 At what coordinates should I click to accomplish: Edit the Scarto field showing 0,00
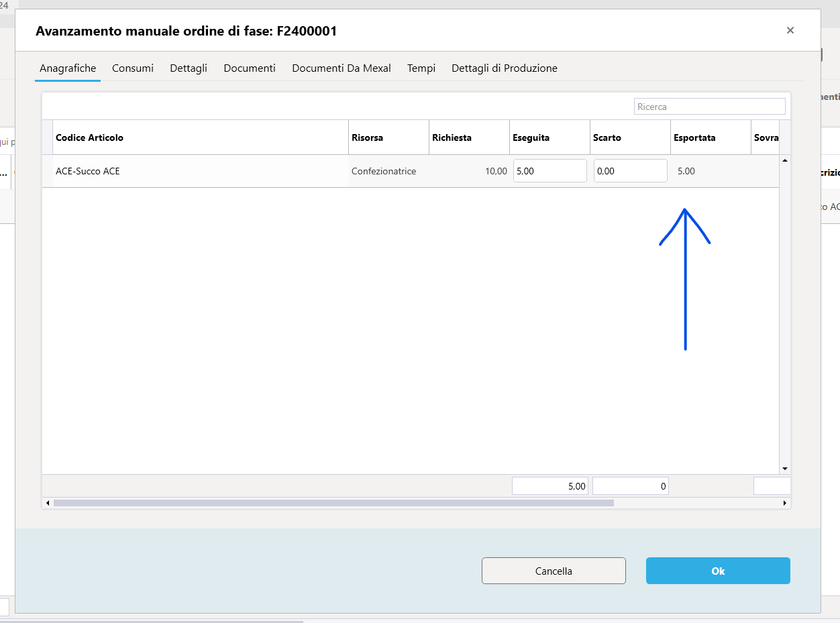(x=631, y=171)
